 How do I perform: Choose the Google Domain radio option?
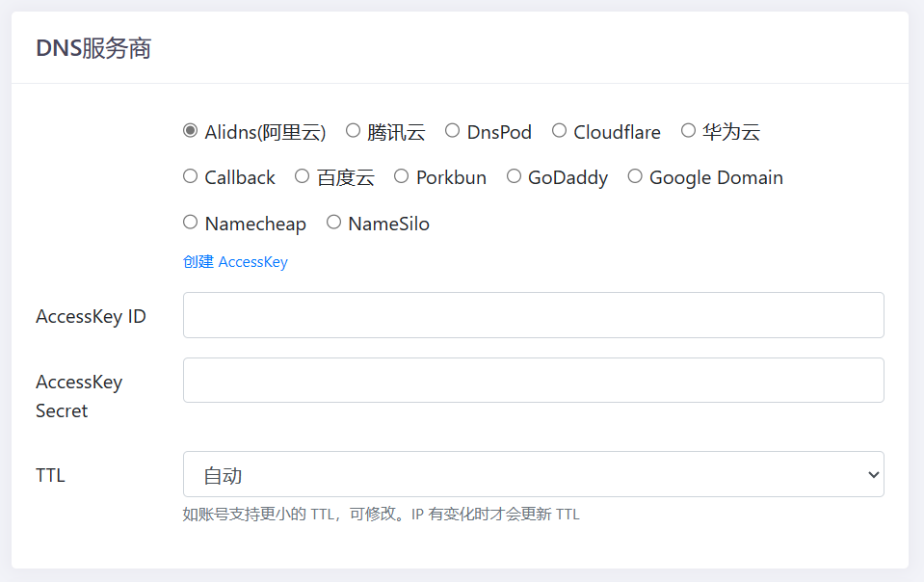635,176
